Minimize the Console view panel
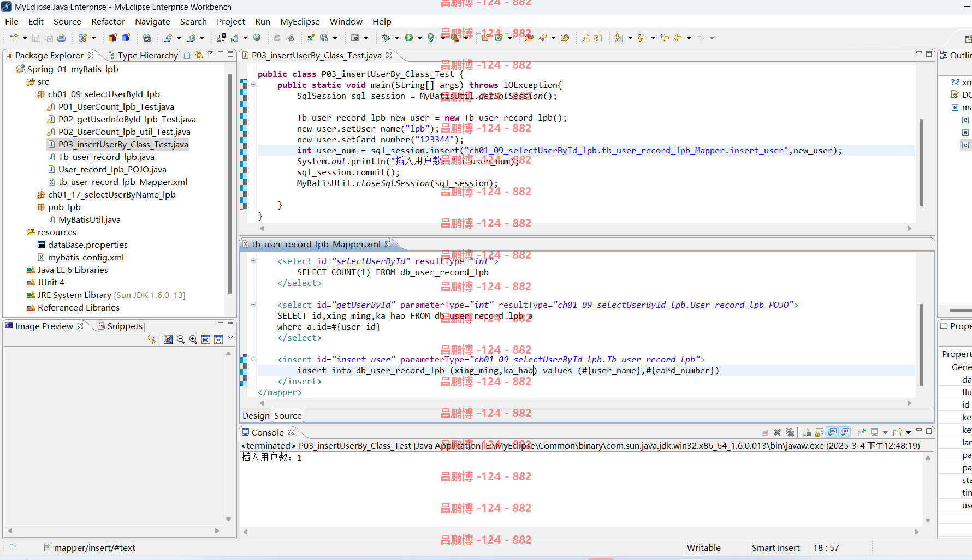 [918, 431]
